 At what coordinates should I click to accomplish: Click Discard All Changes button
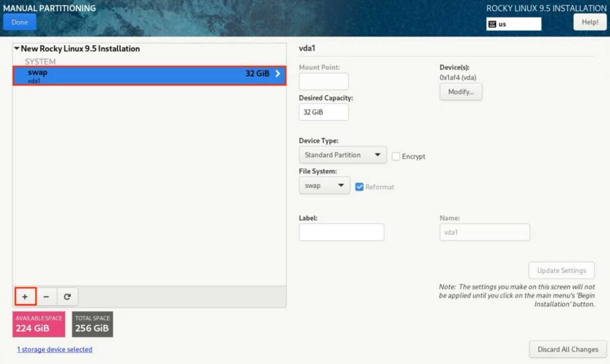pyautogui.click(x=568, y=349)
